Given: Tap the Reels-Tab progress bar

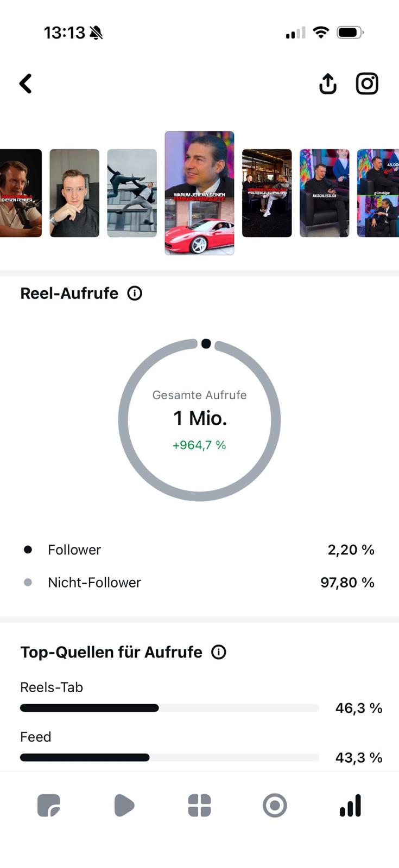Looking at the screenshot, I should pyautogui.click(x=169, y=708).
